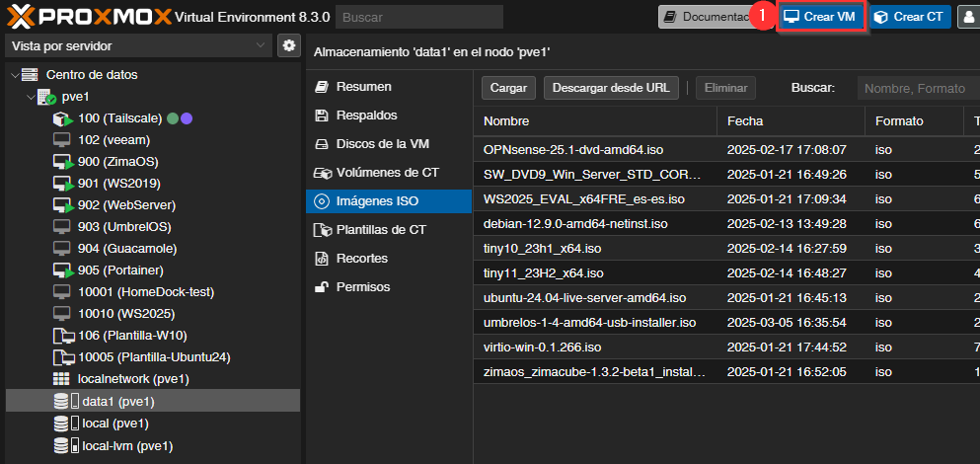Collapse the Centro de datos tree node
980x464 pixels.
(15, 75)
